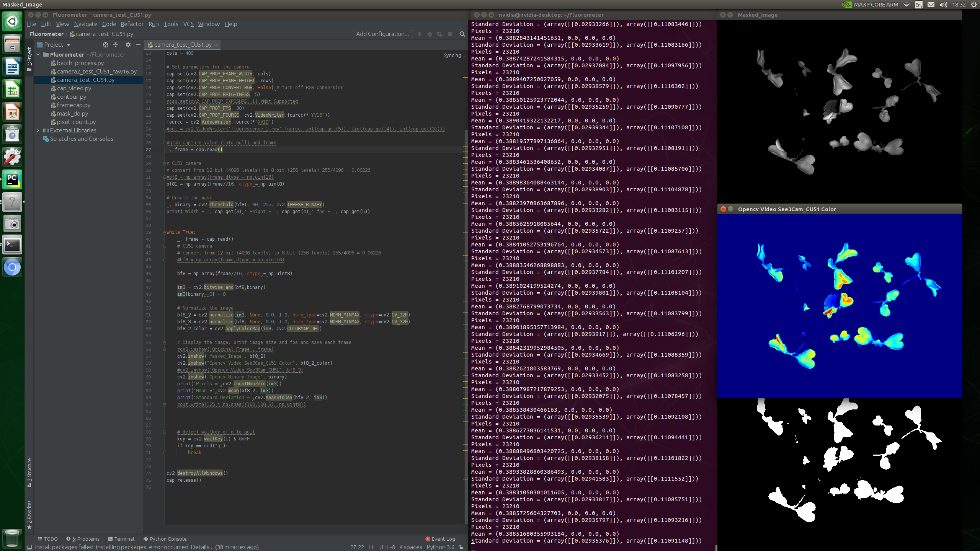The height and width of the screenshot is (551, 980).
Task: Open the Terminal icon in the dock
Action: point(12,245)
